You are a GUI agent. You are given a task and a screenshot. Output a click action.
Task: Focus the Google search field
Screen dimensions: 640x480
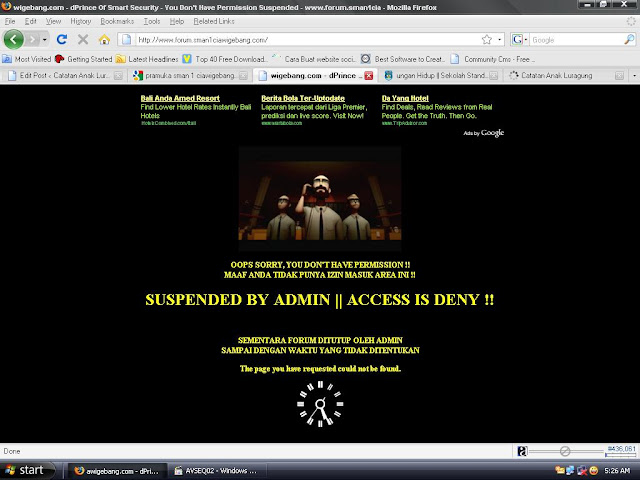[576, 40]
